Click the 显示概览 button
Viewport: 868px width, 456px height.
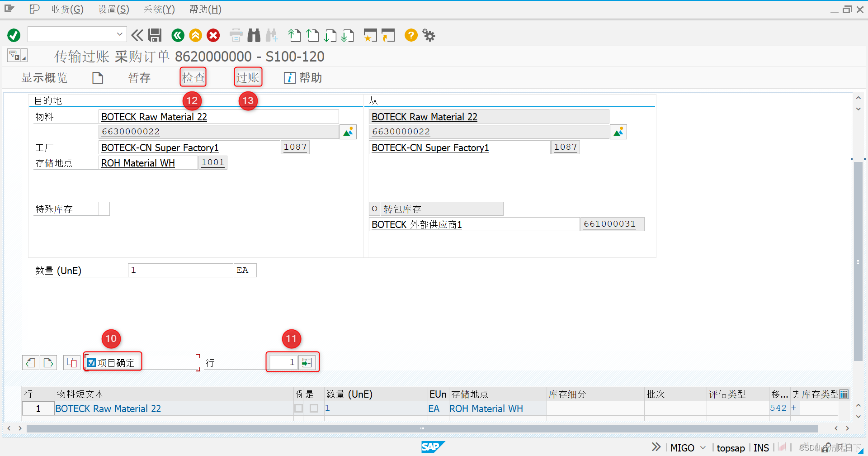click(x=45, y=78)
